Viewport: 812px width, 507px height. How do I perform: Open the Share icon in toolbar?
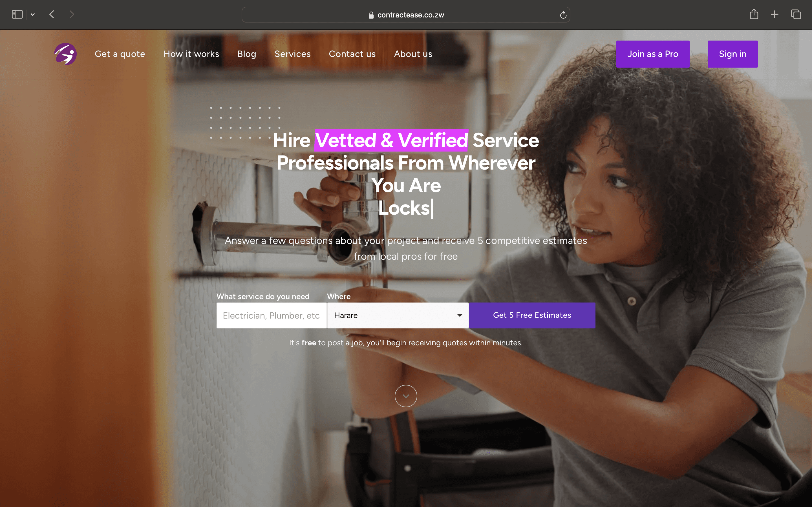754,14
